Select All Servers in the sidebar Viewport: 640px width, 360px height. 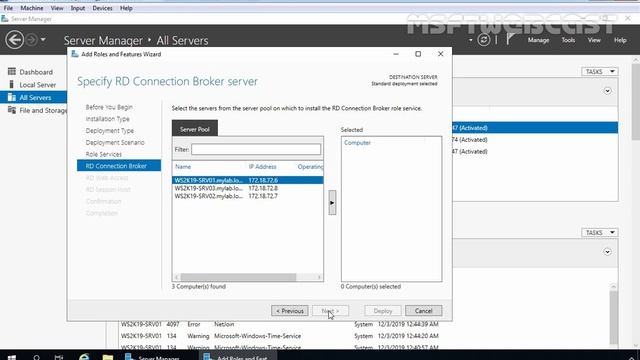tap(33, 98)
